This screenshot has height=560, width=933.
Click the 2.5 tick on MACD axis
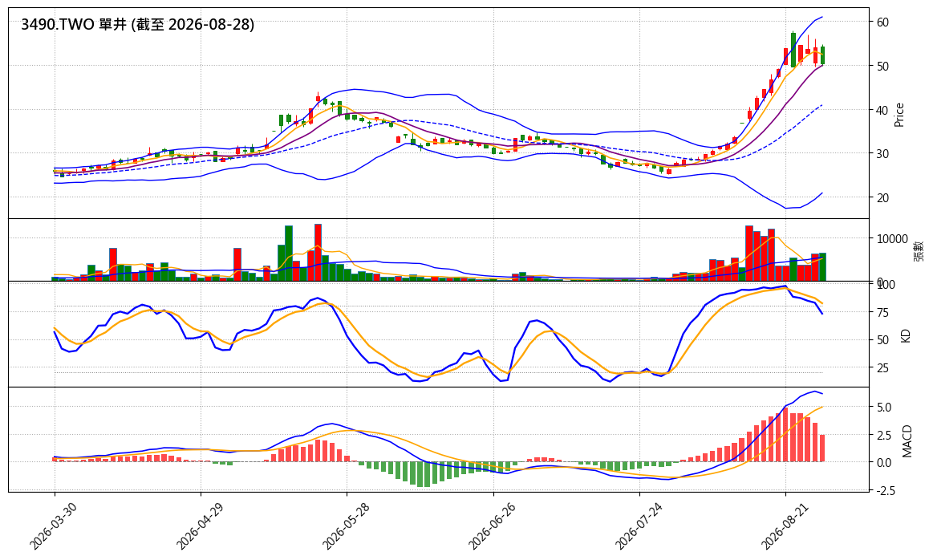click(x=883, y=435)
